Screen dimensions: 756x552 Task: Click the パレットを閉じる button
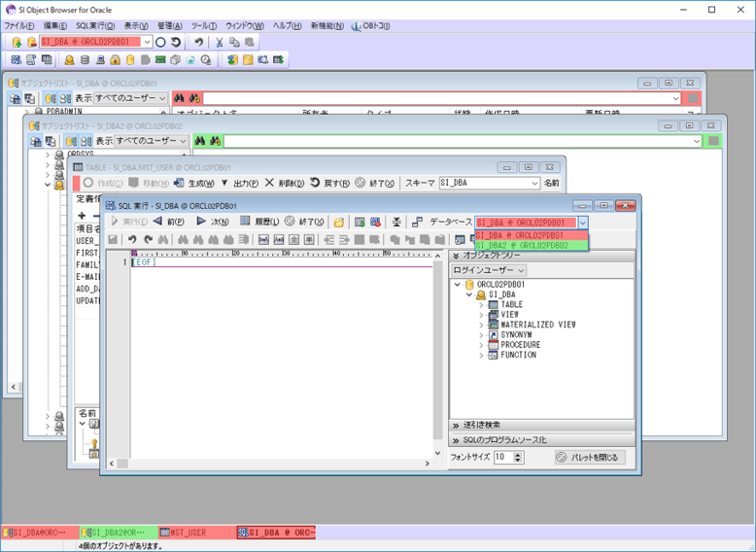[590, 457]
